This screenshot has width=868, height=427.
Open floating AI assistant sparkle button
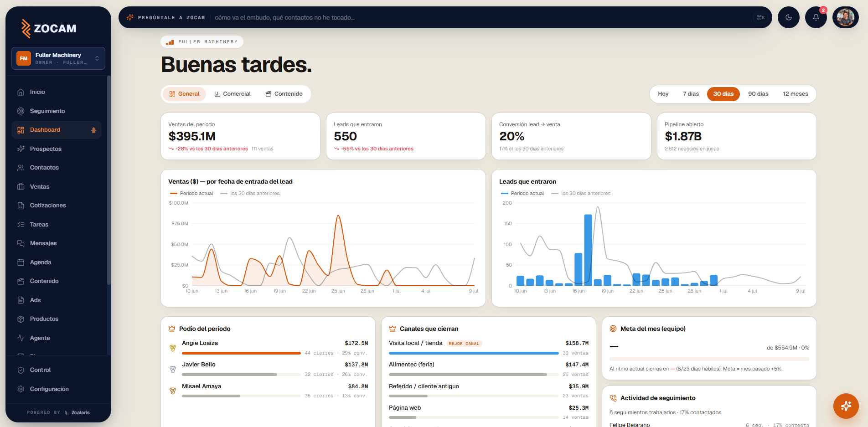click(846, 406)
